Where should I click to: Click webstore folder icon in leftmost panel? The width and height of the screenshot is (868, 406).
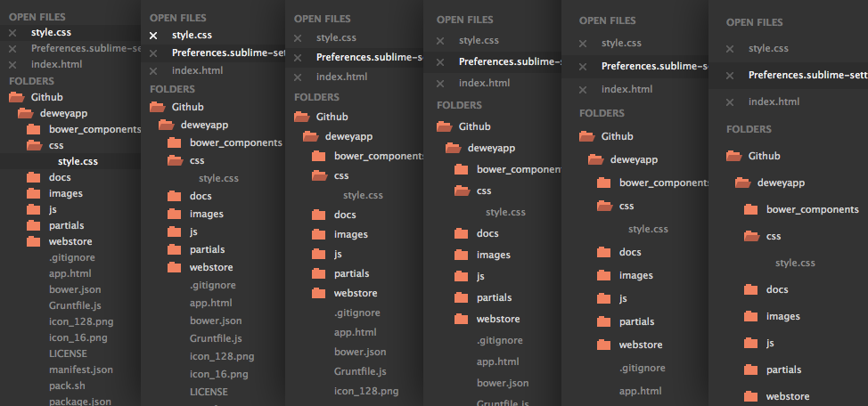point(33,241)
